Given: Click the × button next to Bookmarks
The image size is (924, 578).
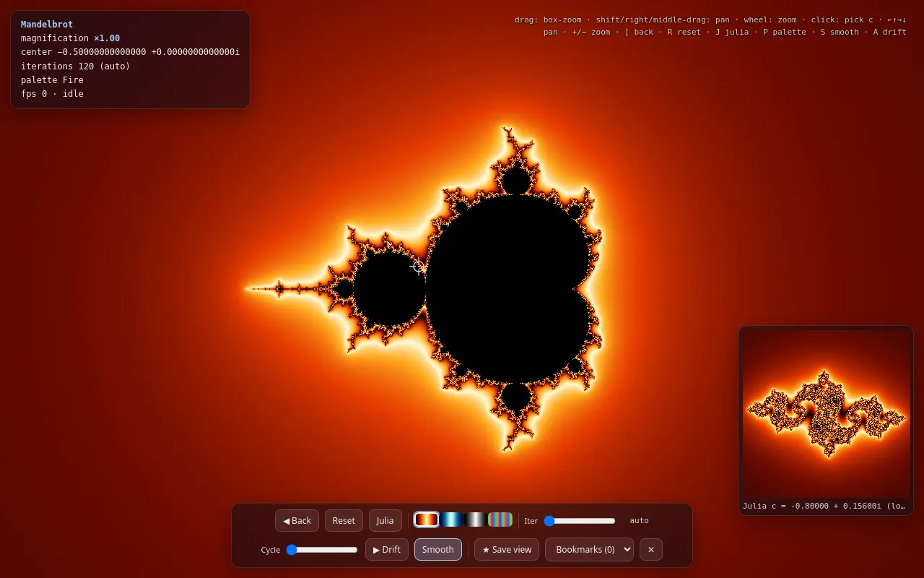Looking at the screenshot, I should 651,549.
